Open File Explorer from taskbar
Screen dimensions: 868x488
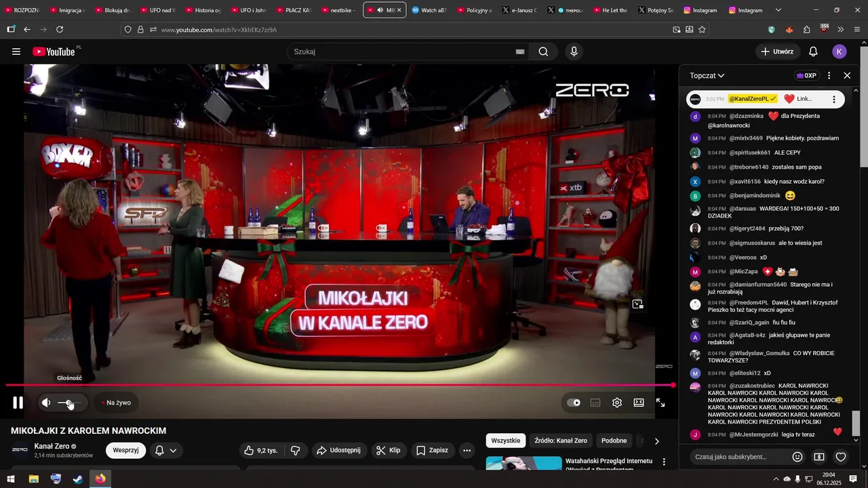pyautogui.click(x=33, y=479)
